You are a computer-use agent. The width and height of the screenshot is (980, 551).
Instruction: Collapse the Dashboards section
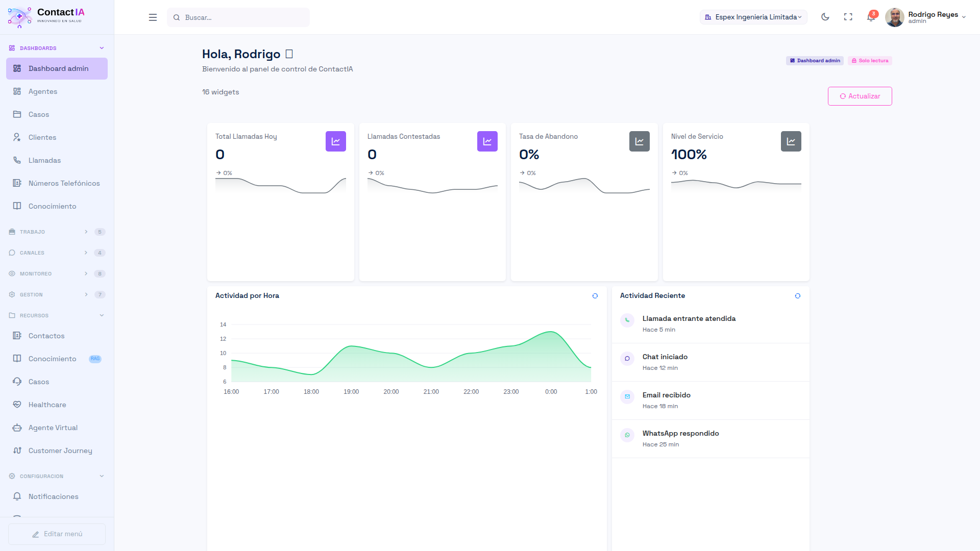pyautogui.click(x=102, y=47)
